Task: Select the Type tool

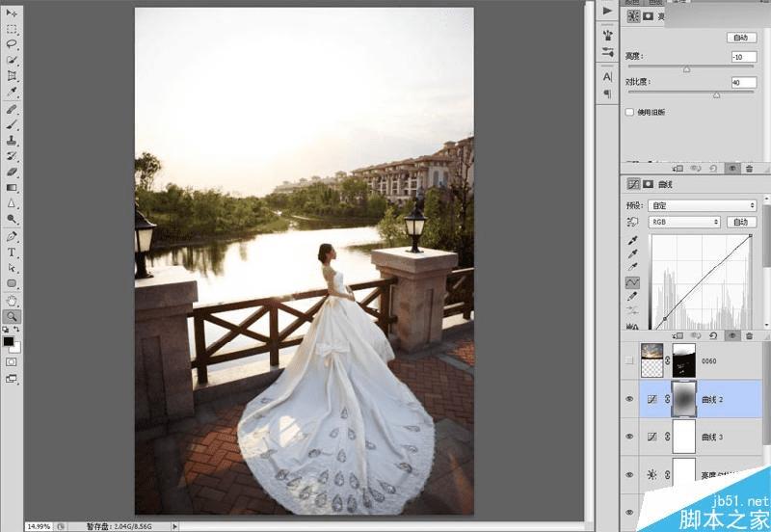Action: [12, 253]
